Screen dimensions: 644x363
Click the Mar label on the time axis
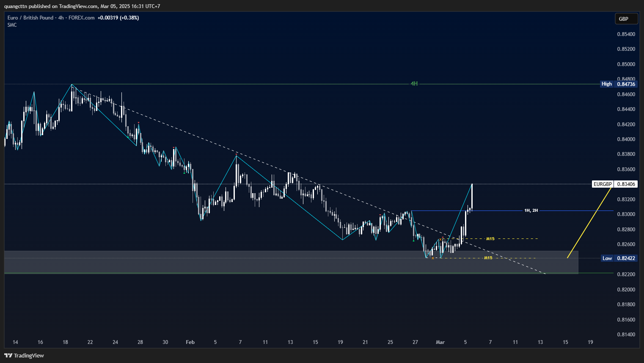point(440,342)
